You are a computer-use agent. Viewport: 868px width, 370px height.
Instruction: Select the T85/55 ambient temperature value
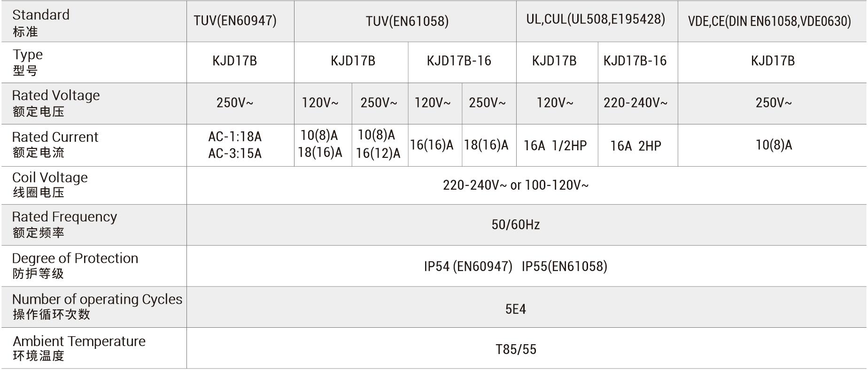(515, 349)
